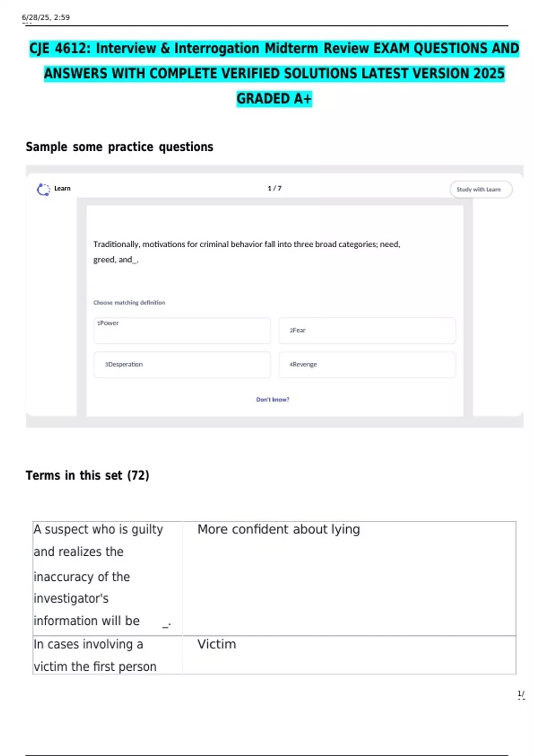Viewport: 534px width, 756px height.
Task: Click the 6/28/25 timestamp in the header
Action: (46, 17)
